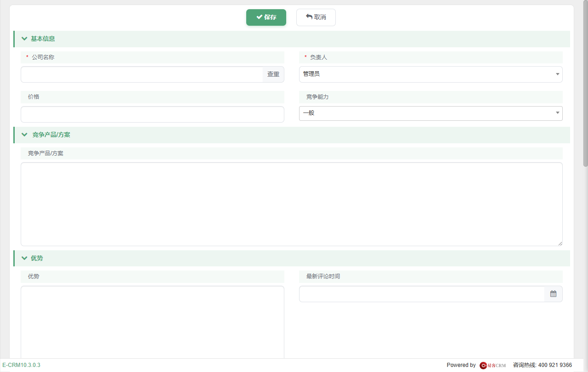Click the 竞争能力 field label

[317, 97]
